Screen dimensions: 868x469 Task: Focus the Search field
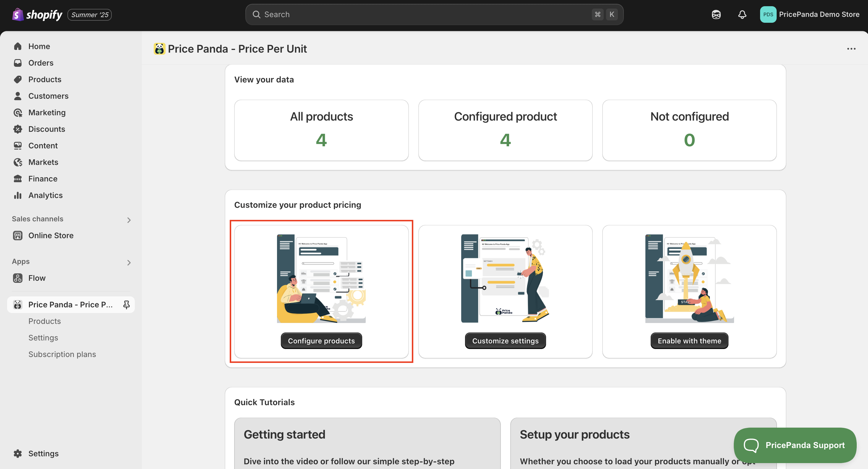pos(434,14)
